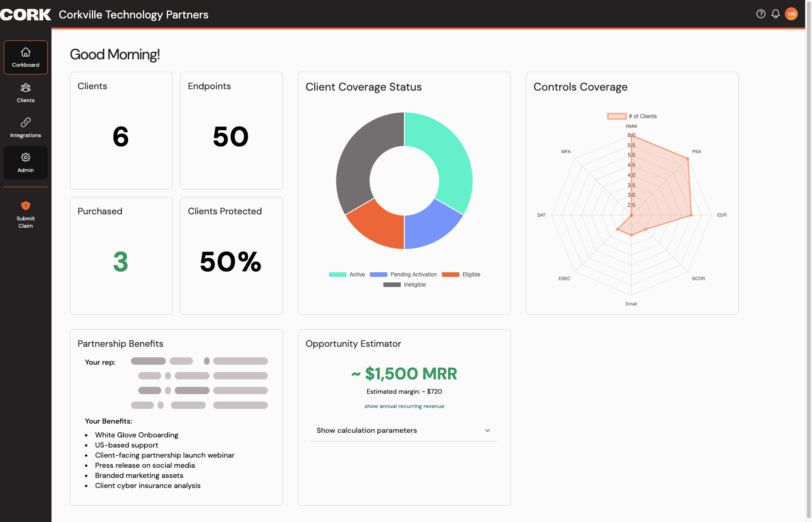Click Branded marketing assets benefit
812x522 pixels.
139,476
